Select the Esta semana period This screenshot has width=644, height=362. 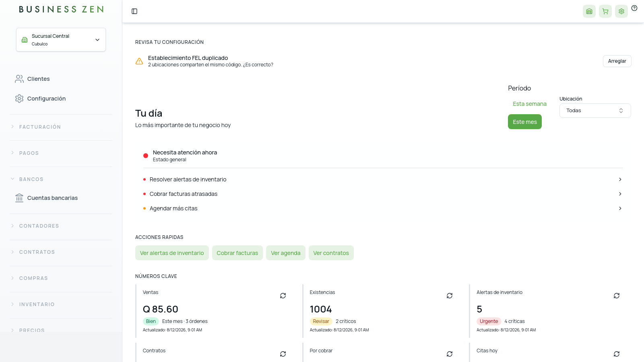point(530,104)
